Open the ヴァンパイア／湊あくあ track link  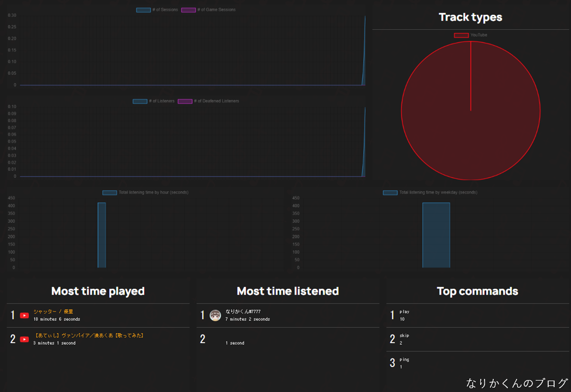click(89, 335)
